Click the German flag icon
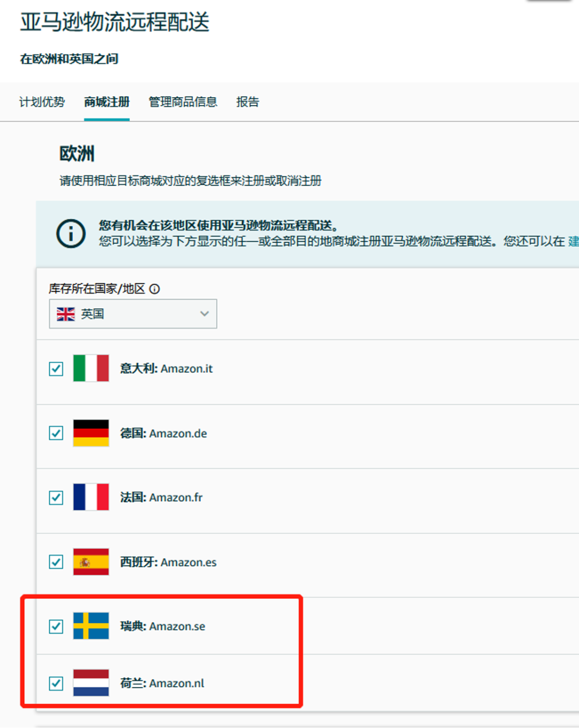The width and height of the screenshot is (579, 728). click(x=91, y=433)
